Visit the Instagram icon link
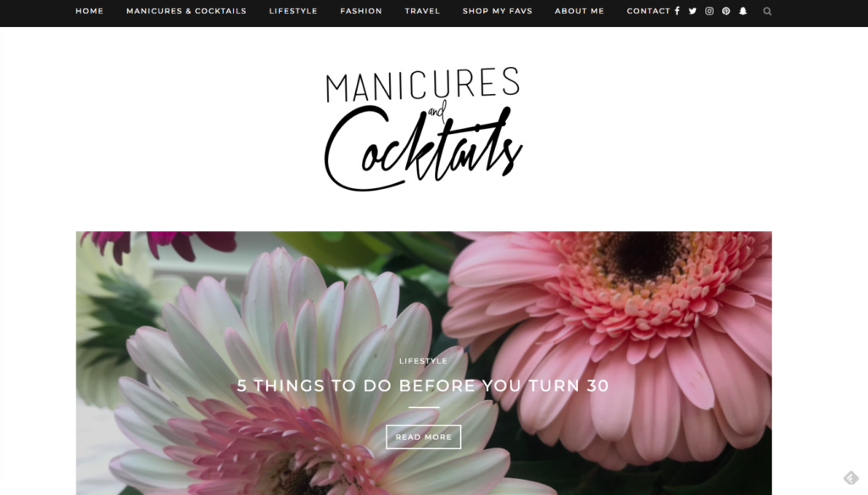Screen dimensions: 868x495 709,11
